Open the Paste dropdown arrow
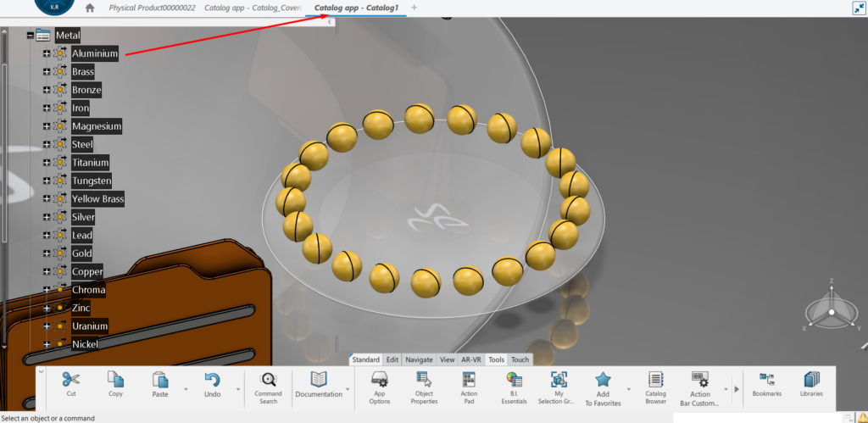 pos(185,390)
